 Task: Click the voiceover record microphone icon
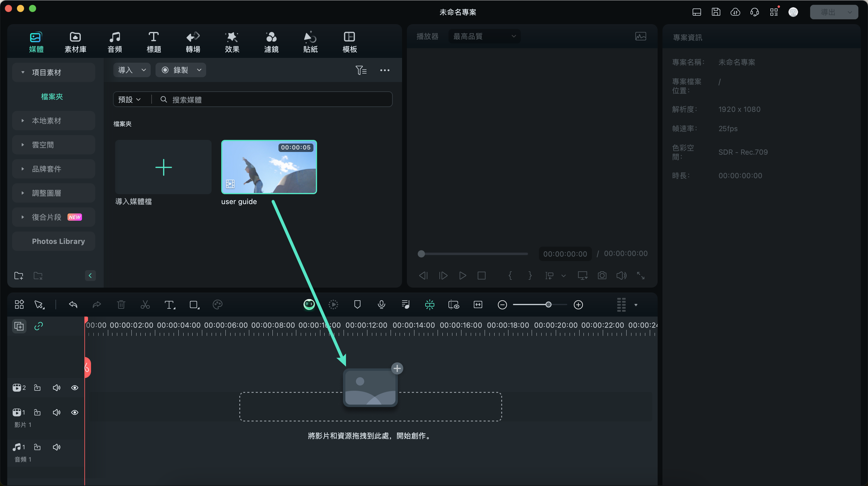[382, 305]
